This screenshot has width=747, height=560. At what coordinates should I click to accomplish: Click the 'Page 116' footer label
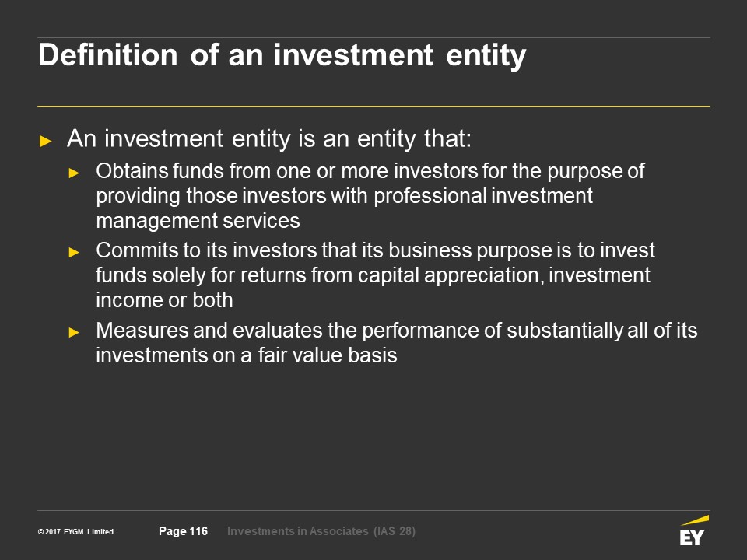(x=183, y=531)
